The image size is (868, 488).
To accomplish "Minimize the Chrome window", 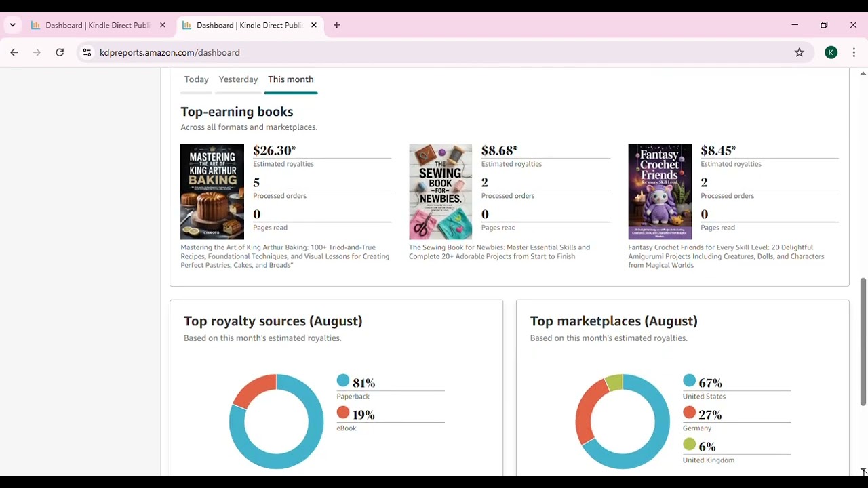I will pos(795,25).
